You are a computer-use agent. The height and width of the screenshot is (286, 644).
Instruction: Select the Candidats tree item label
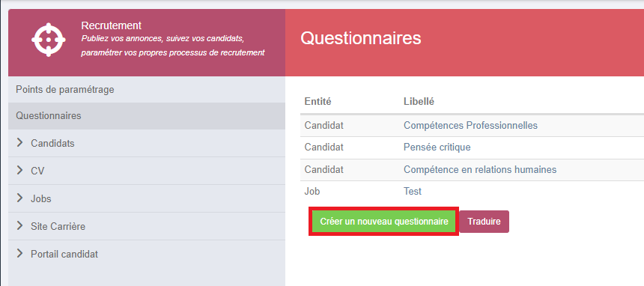52,144
